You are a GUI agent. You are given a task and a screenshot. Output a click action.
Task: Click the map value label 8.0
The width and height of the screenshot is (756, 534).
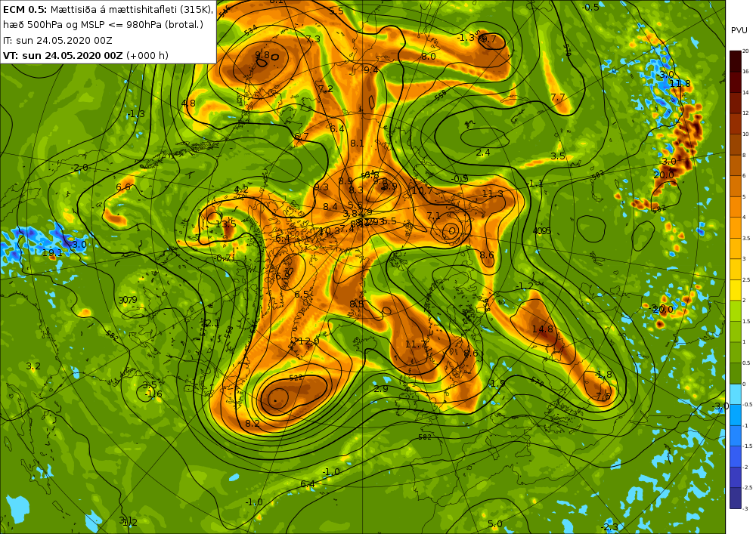[x=429, y=57]
